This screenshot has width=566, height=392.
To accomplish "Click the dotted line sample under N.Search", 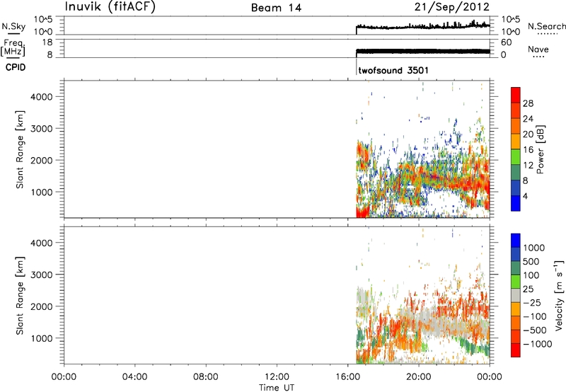I will 547,34.
